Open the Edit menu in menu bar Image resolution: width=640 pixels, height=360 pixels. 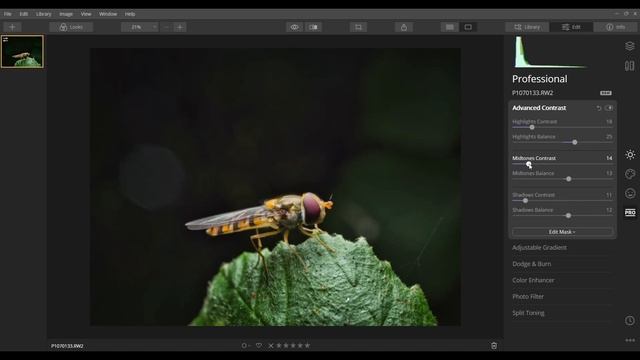[24, 14]
